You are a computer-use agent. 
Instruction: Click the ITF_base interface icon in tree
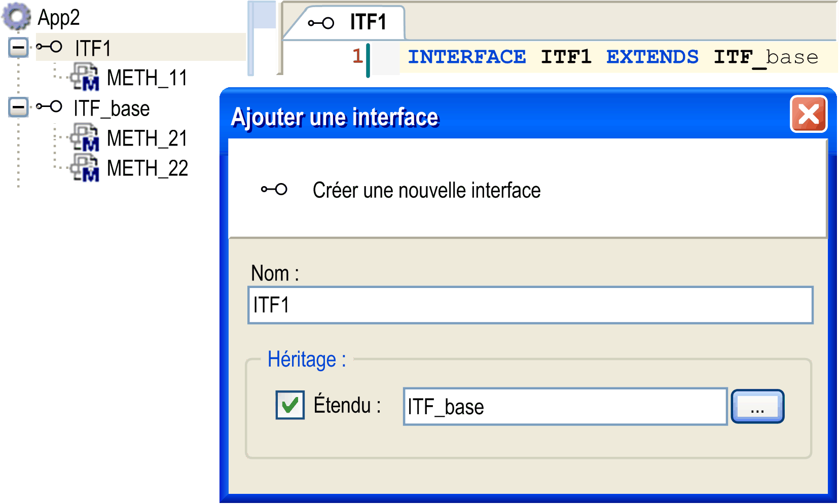[49, 107]
